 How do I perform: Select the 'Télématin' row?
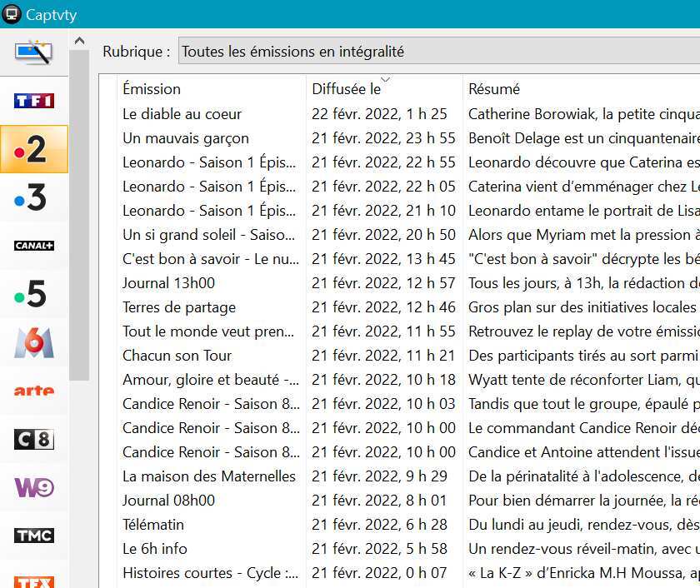click(x=399, y=525)
